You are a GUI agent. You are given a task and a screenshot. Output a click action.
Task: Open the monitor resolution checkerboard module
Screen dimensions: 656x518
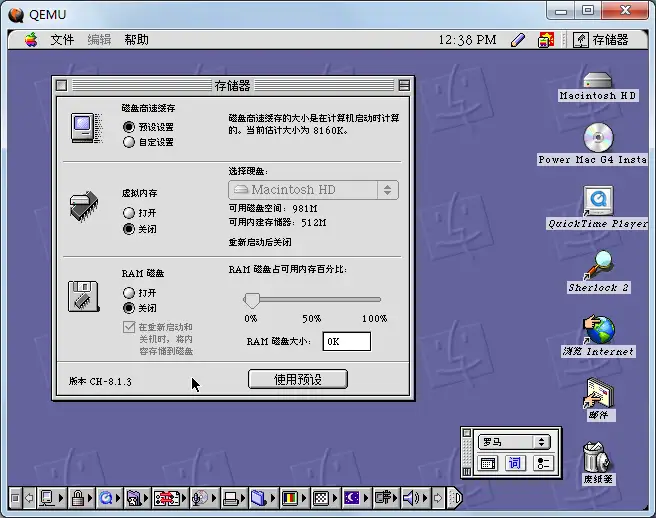coord(321,498)
